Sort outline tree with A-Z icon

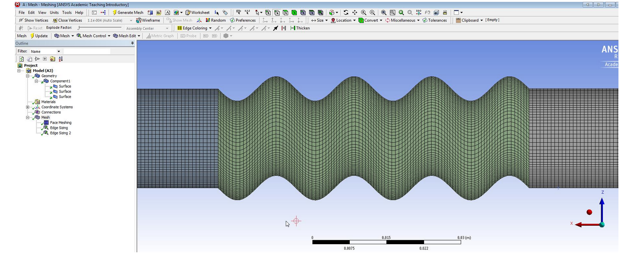tap(61, 59)
